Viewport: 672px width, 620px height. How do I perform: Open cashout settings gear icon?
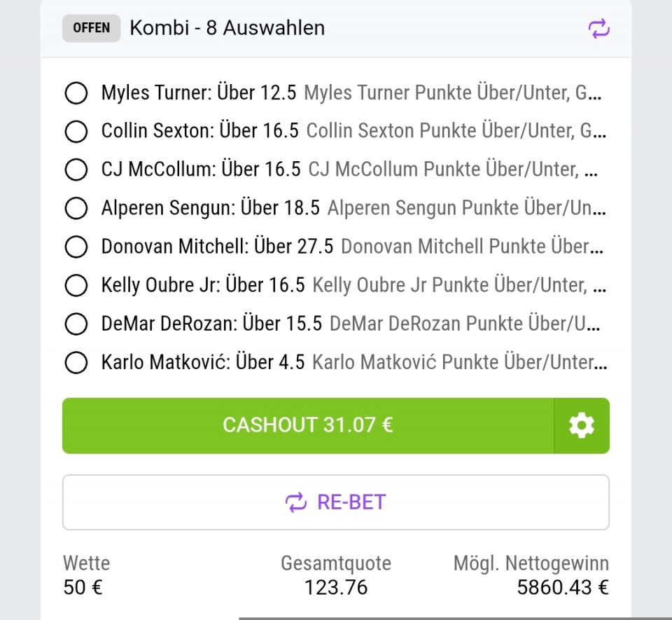click(581, 425)
